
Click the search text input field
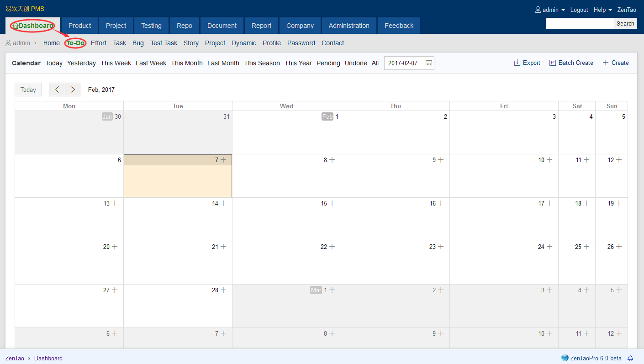[579, 24]
